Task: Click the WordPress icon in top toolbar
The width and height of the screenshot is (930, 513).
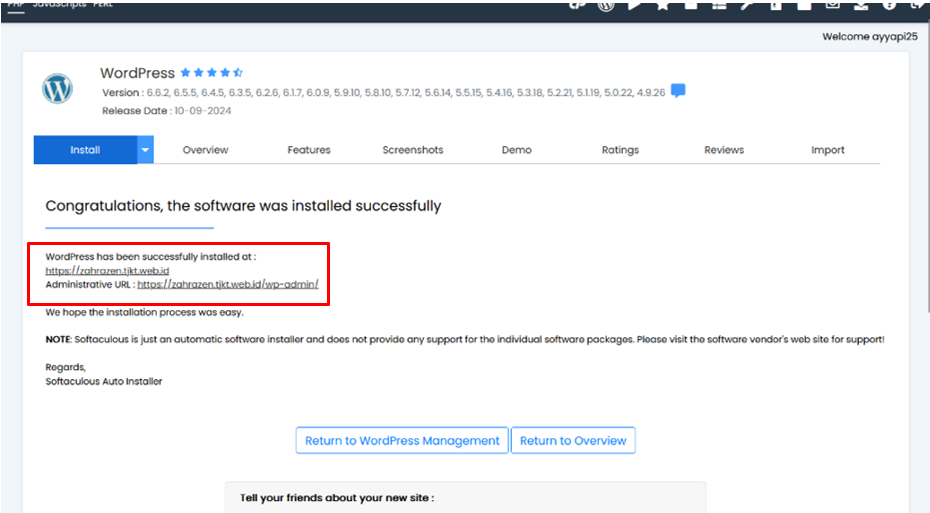Action: click(x=606, y=5)
